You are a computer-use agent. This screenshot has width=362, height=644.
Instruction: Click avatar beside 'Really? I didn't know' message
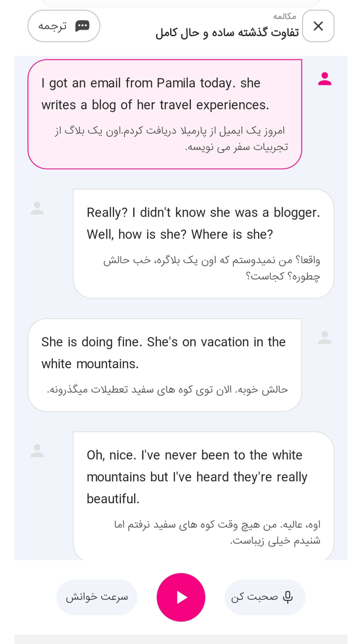click(x=37, y=208)
